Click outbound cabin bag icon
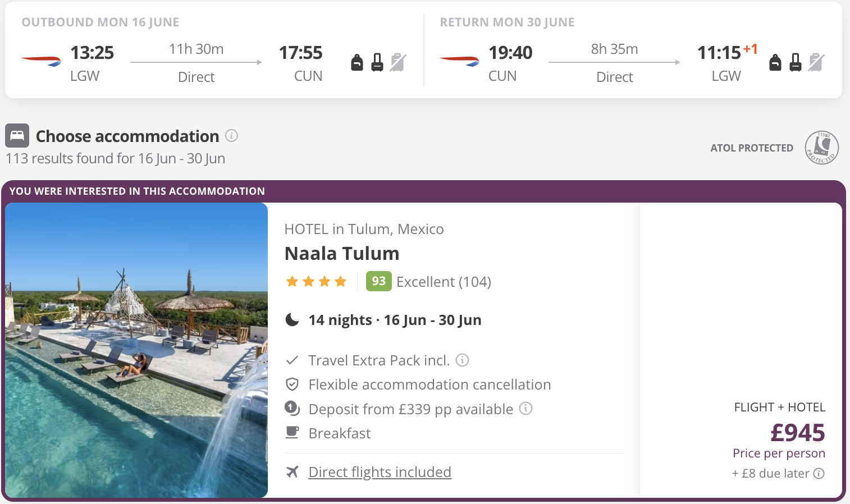Screen dimensions: 850x504 [x=377, y=62]
